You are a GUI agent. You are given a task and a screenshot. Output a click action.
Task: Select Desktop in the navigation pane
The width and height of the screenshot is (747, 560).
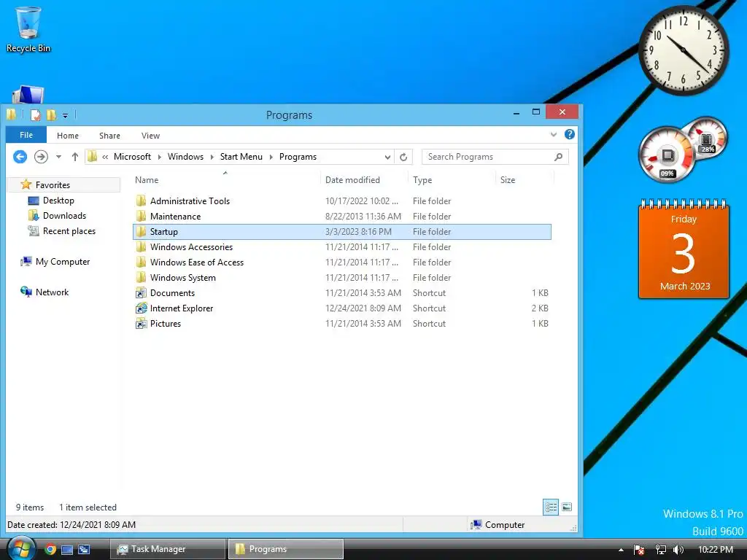[58, 201]
